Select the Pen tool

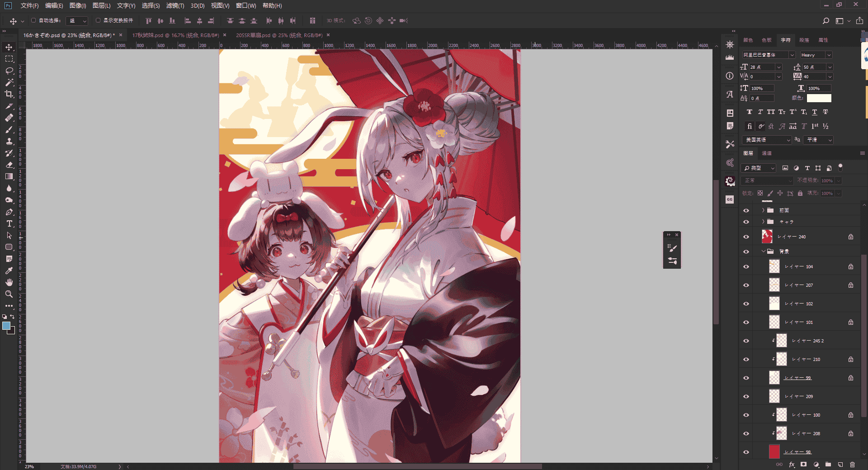coord(9,212)
